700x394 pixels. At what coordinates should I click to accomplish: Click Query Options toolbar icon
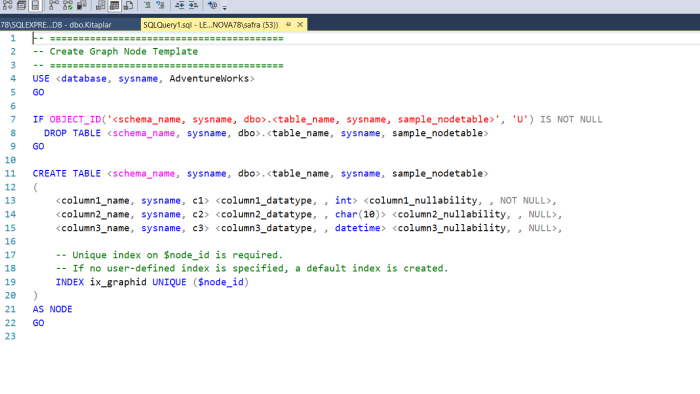tap(21, 5)
